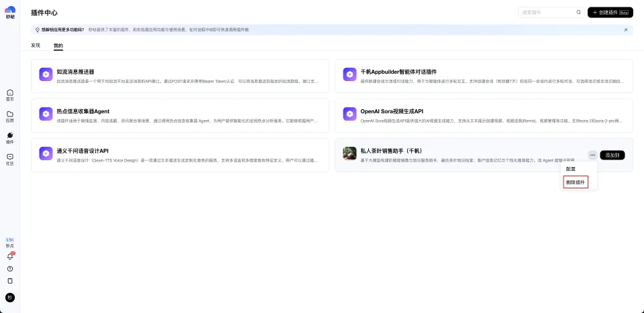644x313 pixels.
Task: Click the 添加到 button
Action: coord(612,155)
